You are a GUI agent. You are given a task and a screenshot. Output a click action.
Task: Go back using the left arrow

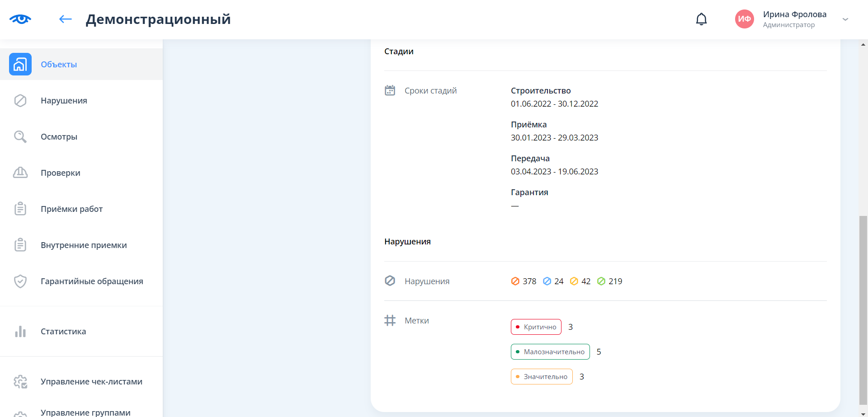pos(66,19)
